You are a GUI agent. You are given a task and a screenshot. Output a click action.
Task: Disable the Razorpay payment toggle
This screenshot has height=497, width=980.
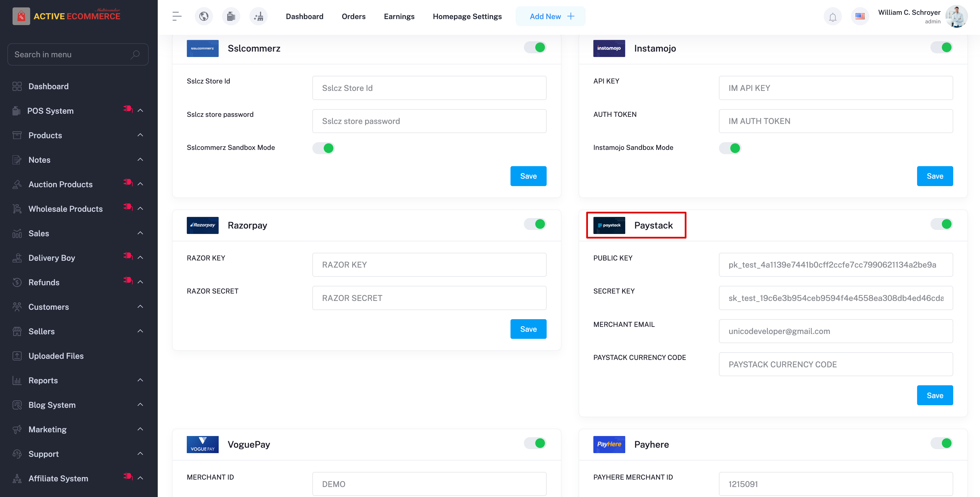535,224
